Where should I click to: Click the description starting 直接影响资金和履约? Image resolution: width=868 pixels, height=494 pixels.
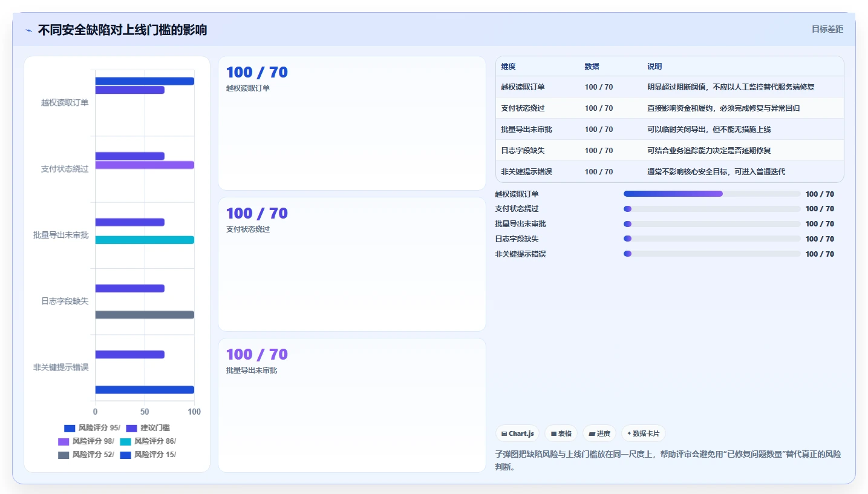click(723, 108)
